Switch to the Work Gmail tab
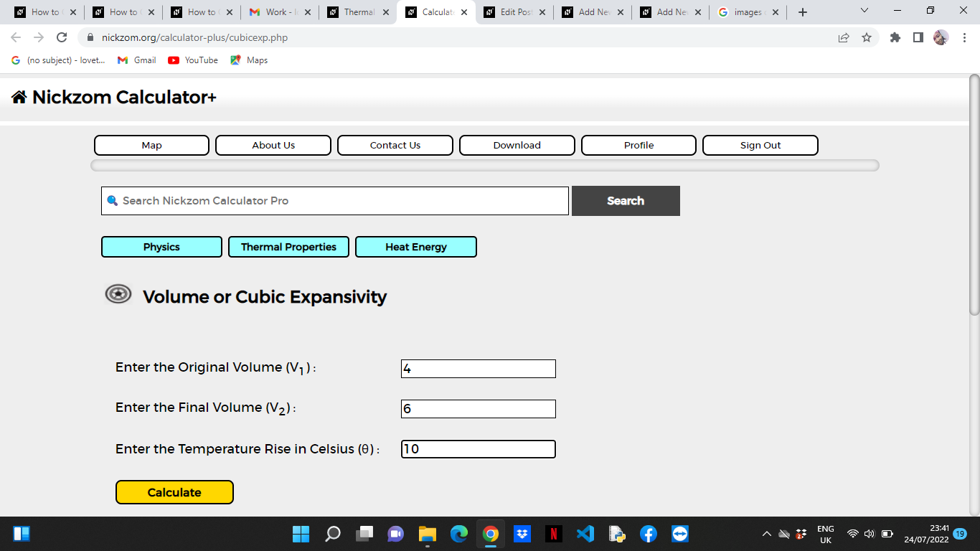The width and height of the screenshot is (980, 551). pyautogui.click(x=278, y=12)
